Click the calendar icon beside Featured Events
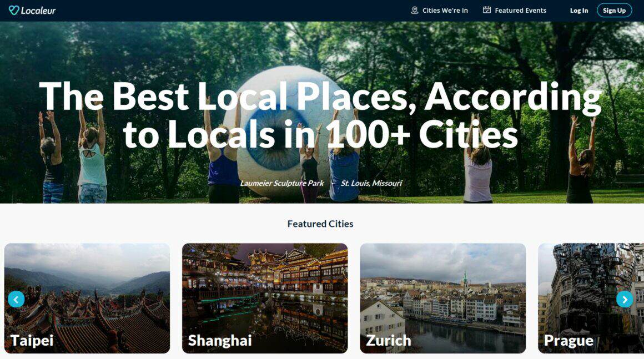This screenshot has width=644, height=359. pos(487,10)
